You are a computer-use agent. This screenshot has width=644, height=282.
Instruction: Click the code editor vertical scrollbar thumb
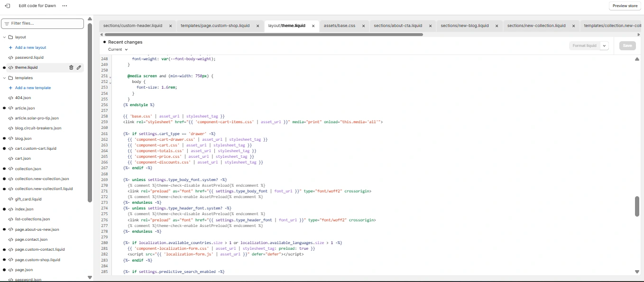click(637, 206)
